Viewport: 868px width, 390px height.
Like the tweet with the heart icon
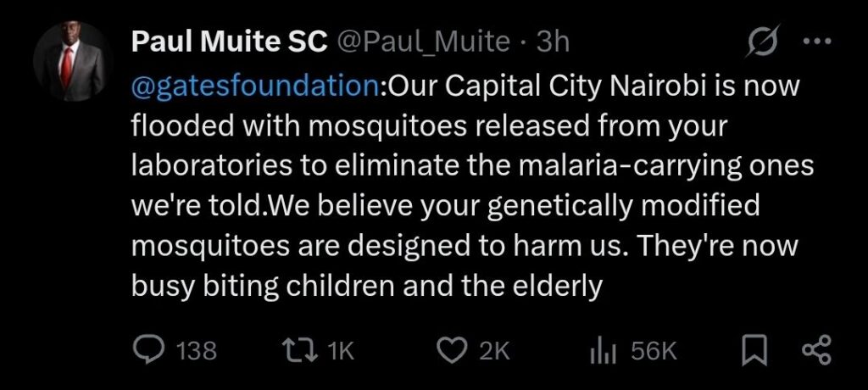click(453, 350)
